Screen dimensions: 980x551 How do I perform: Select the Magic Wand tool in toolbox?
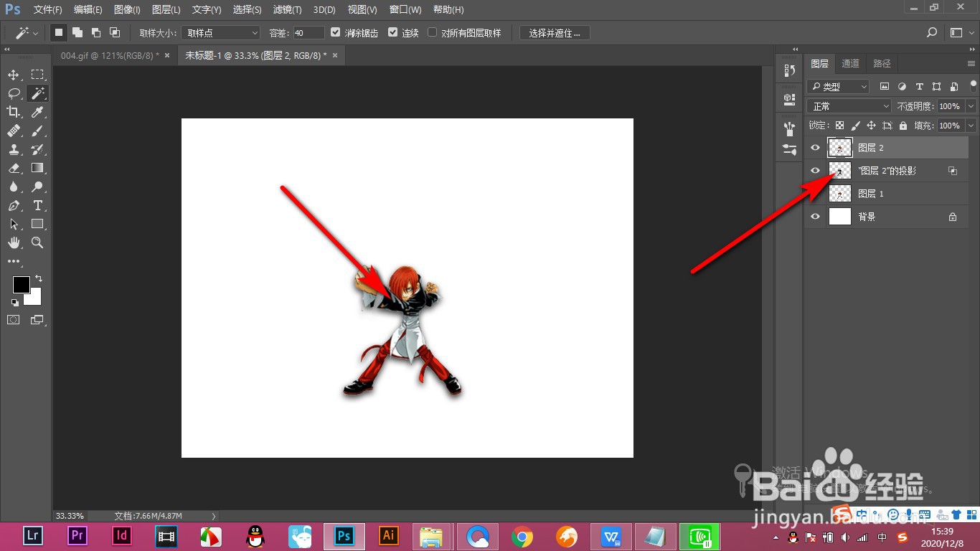point(37,93)
